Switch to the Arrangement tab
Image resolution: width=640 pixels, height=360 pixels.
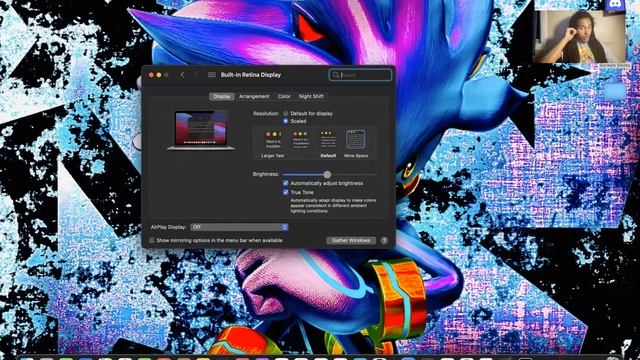tap(254, 96)
